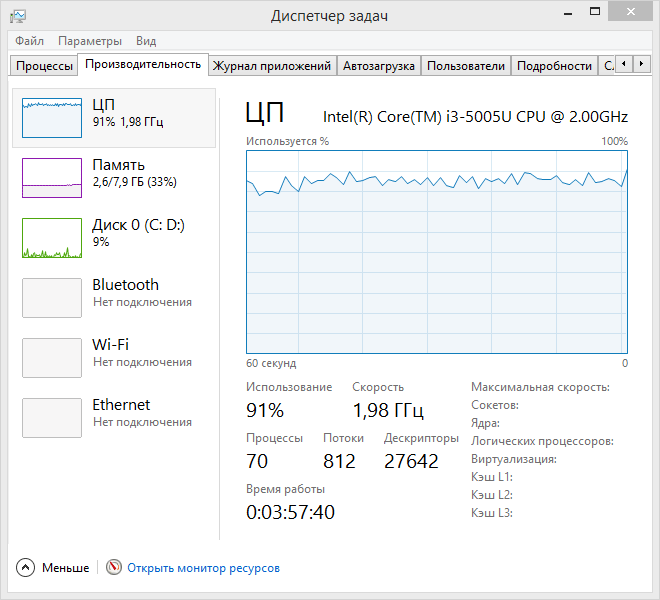
Task: Click the Intel(R) Core(TM) i3-5005U CPU name
Action: pyautogui.click(x=475, y=117)
